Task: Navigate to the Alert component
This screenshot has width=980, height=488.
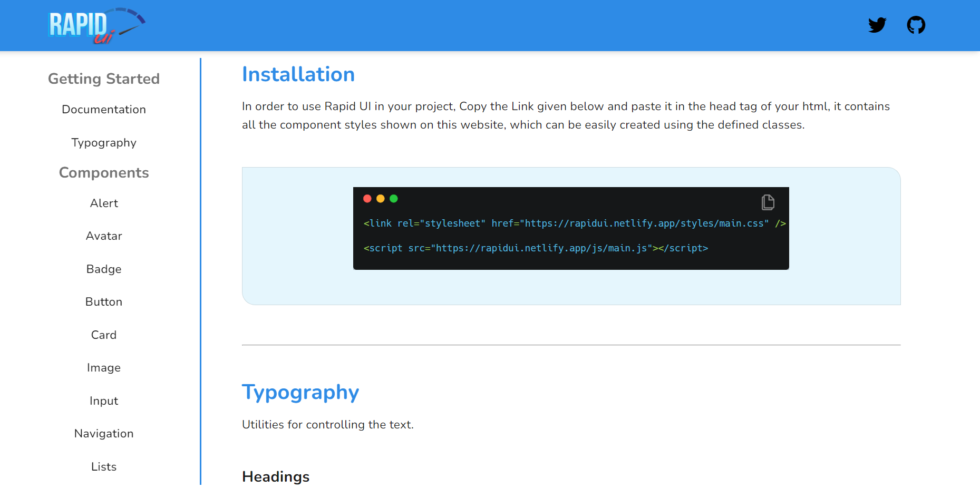Action: tap(104, 203)
